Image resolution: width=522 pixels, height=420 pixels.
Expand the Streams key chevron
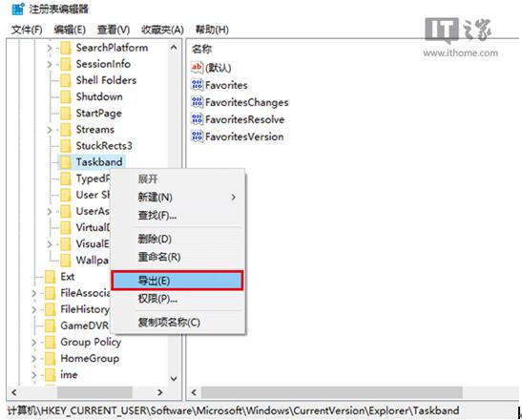[50, 130]
